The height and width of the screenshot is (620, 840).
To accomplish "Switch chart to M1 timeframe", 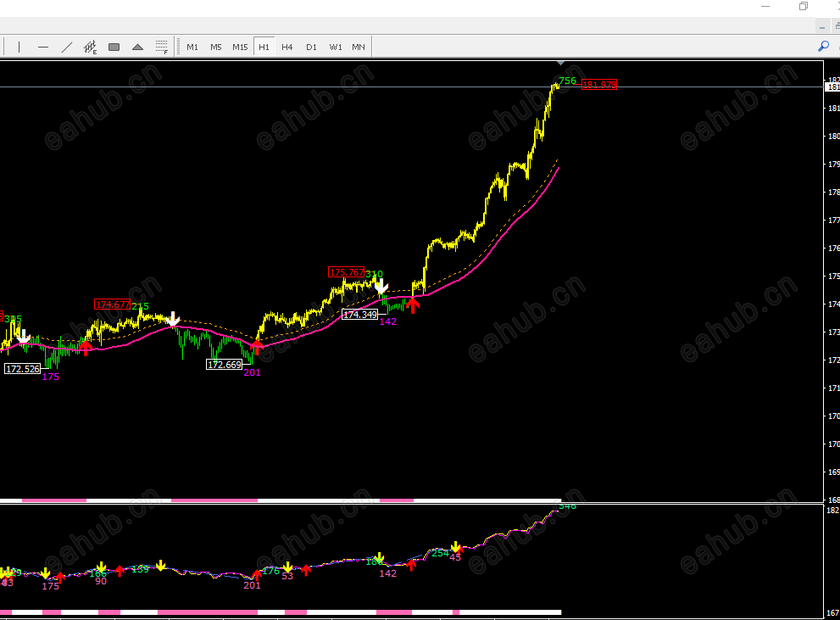I will [x=192, y=47].
